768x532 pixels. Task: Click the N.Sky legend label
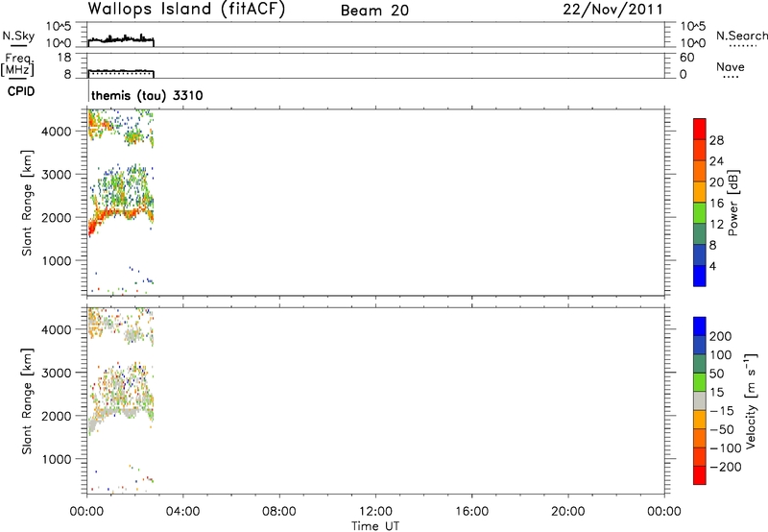18,36
